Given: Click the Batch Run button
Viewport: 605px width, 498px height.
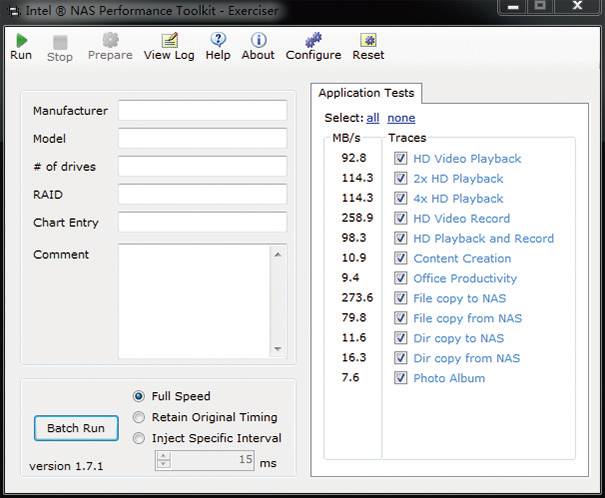Looking at the screenshot, I should tap(76, 428).
